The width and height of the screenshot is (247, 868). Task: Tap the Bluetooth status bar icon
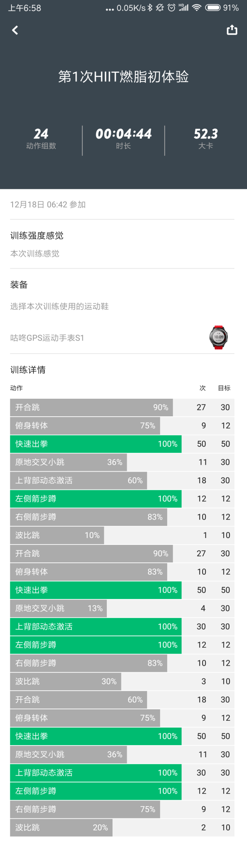click(x=150, y=8)
